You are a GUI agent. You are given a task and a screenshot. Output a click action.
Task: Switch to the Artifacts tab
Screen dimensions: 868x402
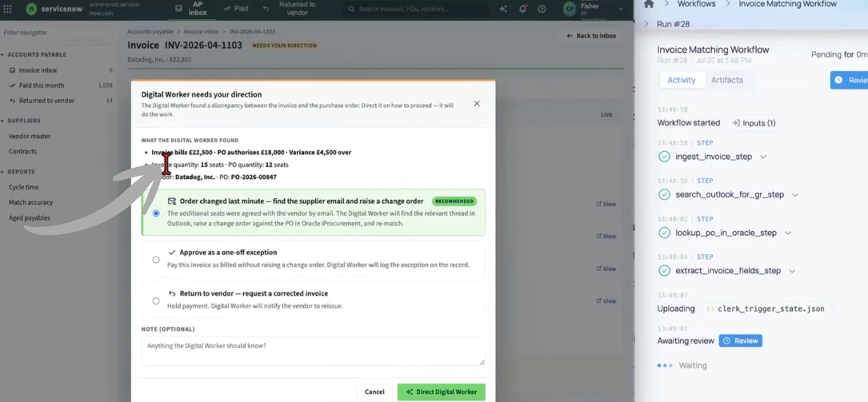click(727, 80)
